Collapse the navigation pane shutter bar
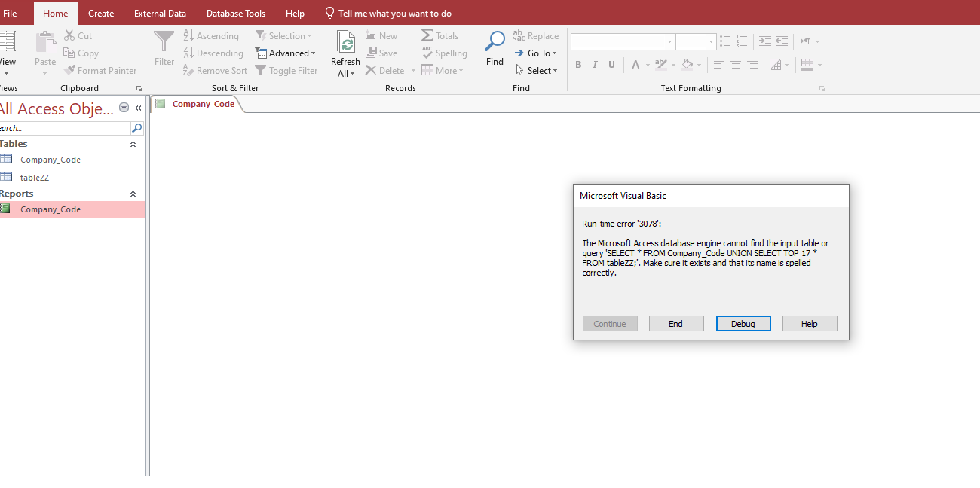Viewport: 980px width, 488px height. [139, 108]
